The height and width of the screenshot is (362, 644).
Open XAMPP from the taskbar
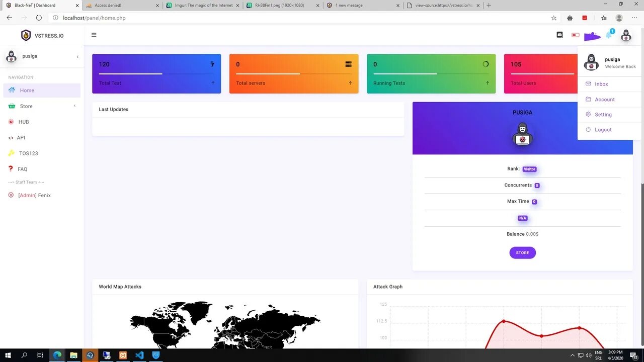tap(123, 355)
